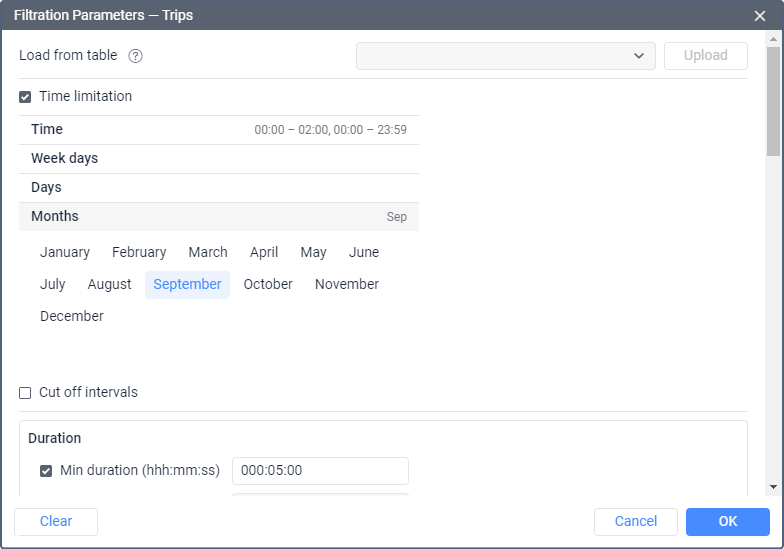
Task: Select November month
Action: [347, 284]
